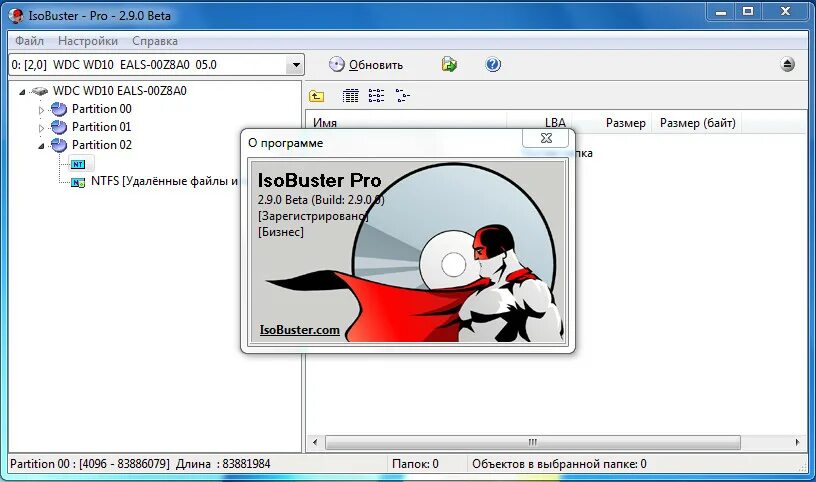816x482 pixels.
Task: Open the IsoBuster.com link
Action: 299,329
